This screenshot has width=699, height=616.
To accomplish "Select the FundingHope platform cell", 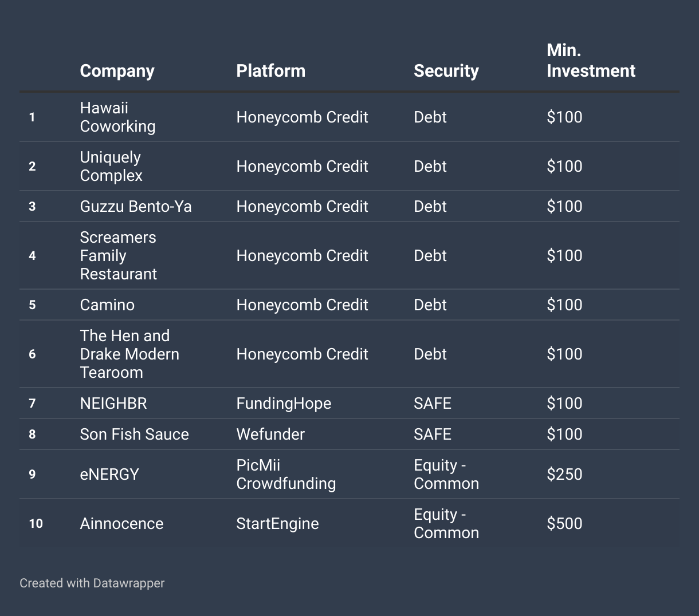I will [x=284, y=404].
